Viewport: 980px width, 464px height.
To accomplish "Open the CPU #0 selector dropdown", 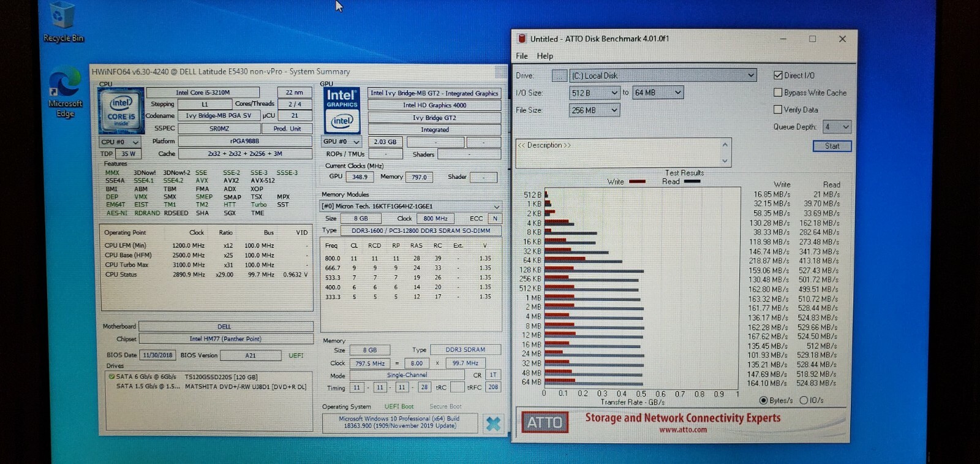I will tap(121, 142).
